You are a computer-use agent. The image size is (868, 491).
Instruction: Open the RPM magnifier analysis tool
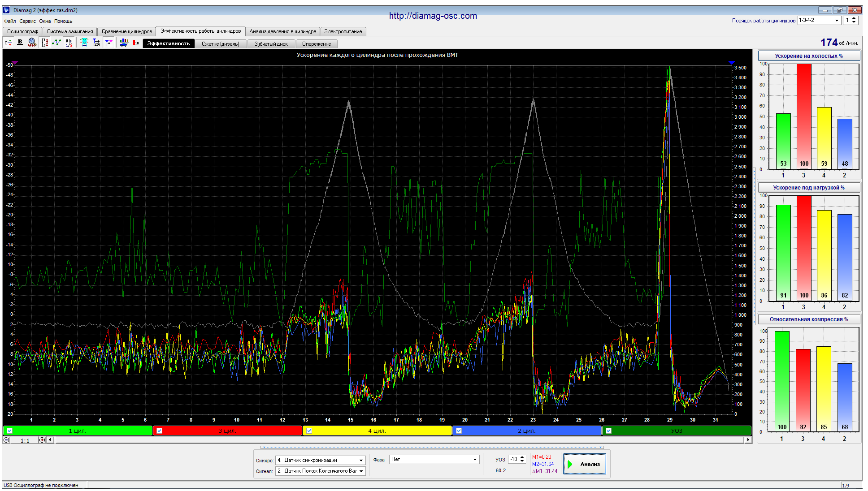[31, 43]
